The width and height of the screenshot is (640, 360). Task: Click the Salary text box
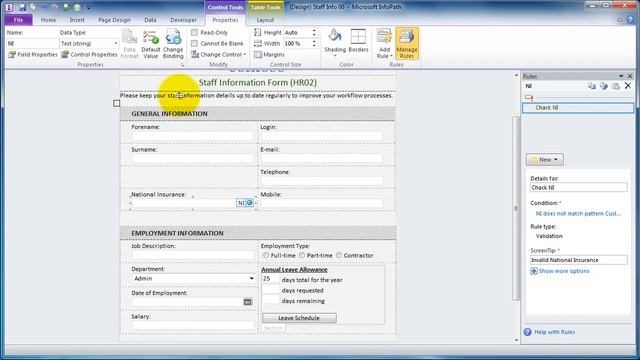click(193, 325)
